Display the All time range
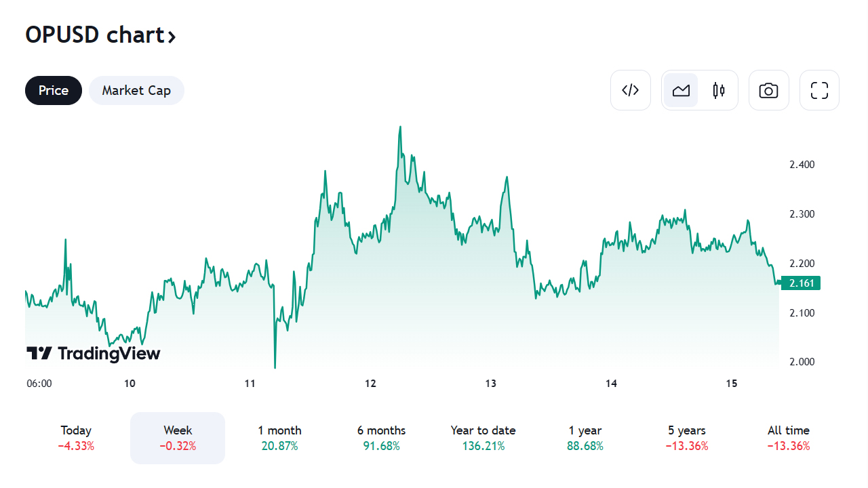868x488 pixels. 789,438
